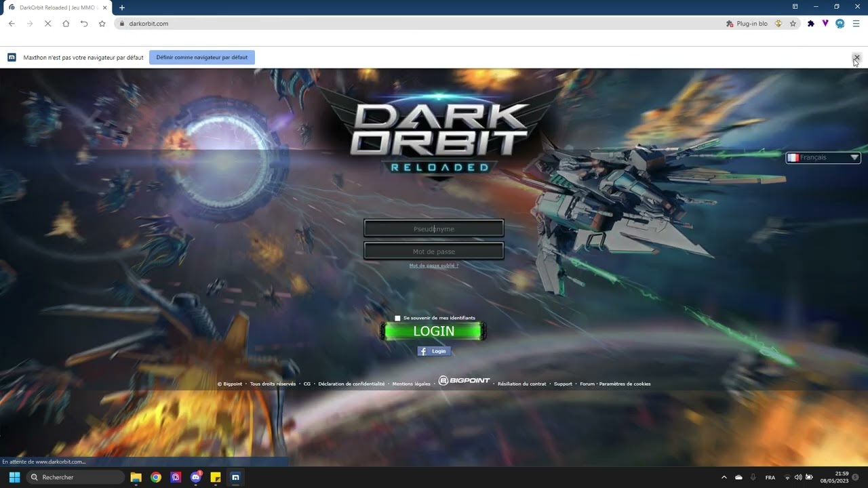
Task: Open the Support footer link
Action: [563, 384]
